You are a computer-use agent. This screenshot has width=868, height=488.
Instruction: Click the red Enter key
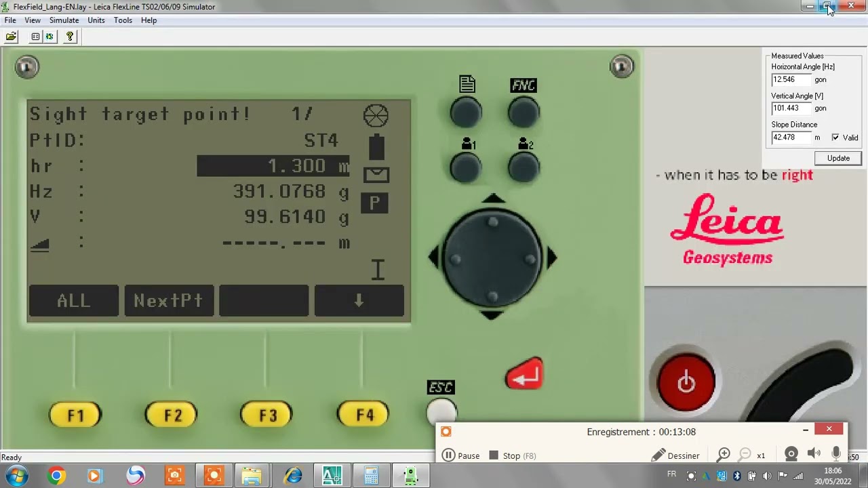(524, 375)
